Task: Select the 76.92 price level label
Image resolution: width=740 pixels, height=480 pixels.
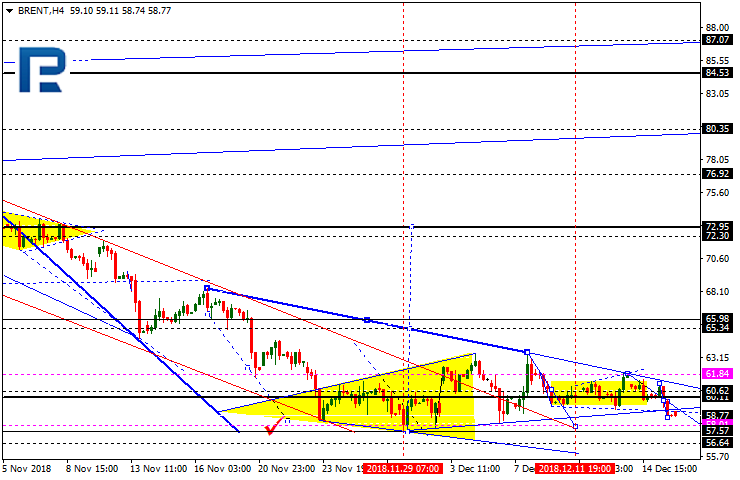Action: click(x=717, y=174)
